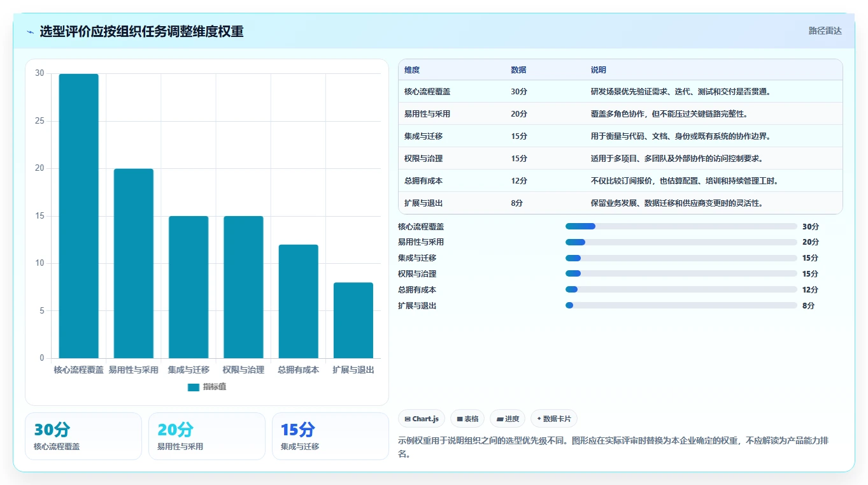Click description starting 适用于多项目
The height and width of the screenshot is (485, 868).
click(677, 159)
